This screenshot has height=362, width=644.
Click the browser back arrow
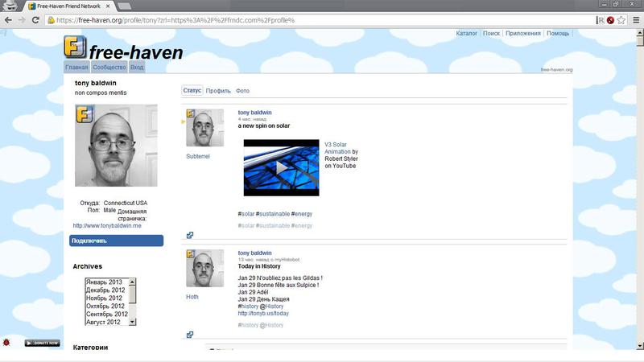(8, 20)
